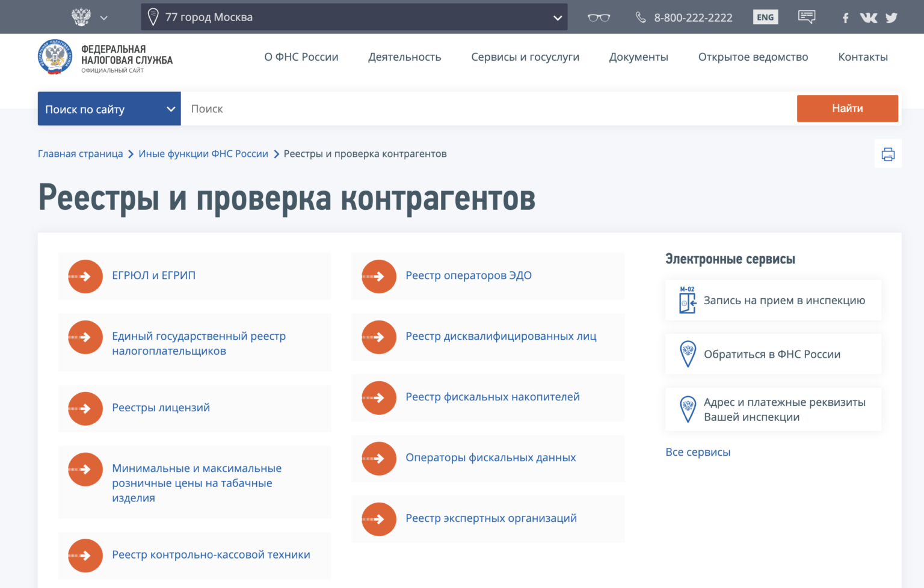Click arrow icon beside 'Реестр дисквалифицированных лиц'
Viewport: 924px width, 588px height.
click(379, 337)
